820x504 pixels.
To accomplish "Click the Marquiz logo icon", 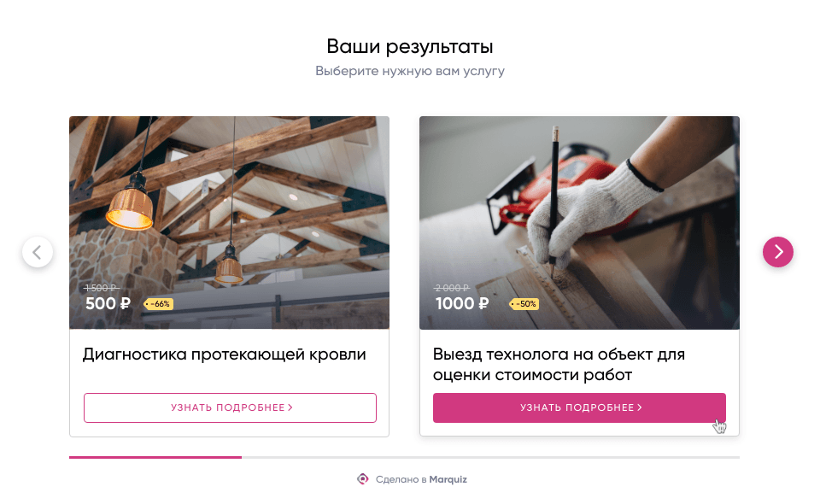I will (362, 479).
